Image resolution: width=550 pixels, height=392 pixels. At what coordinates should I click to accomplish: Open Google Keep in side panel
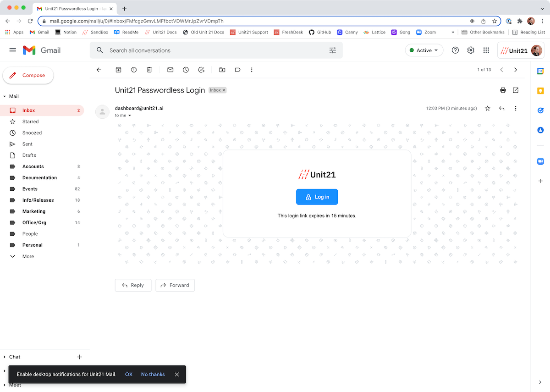pyautogui.click(x=540, y=91)
